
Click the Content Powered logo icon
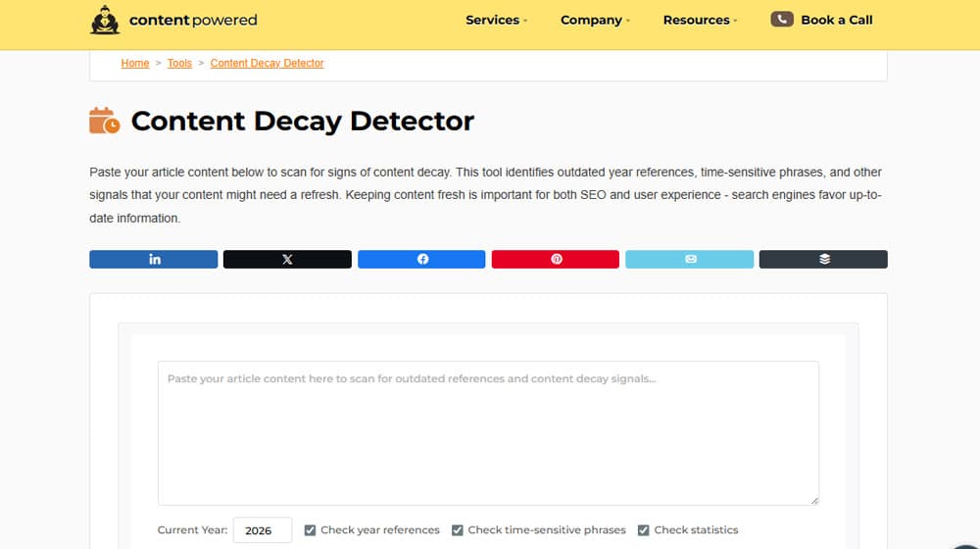tap(105, 20)
